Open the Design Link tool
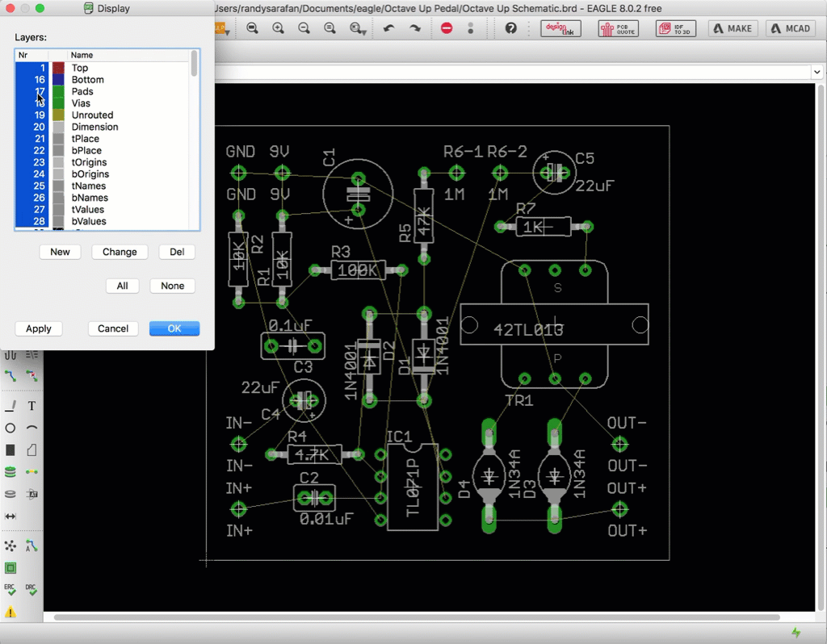This screenshot has width=827, height=644. pyautogui.click(x=560, y=28)
